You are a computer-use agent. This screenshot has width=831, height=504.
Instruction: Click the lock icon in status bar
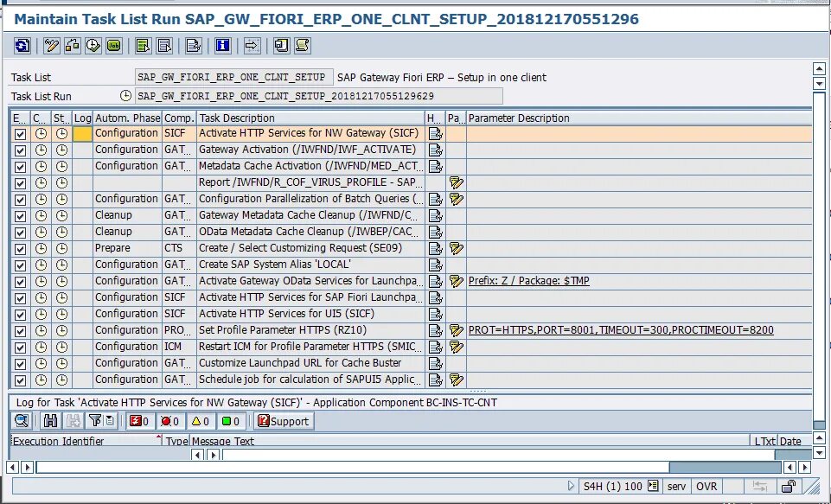coord(789,486)
